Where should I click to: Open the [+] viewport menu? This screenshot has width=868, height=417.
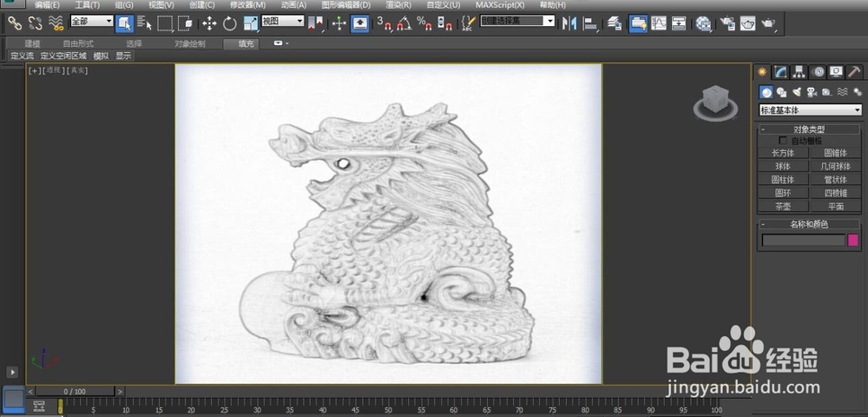tap(35, 70)
